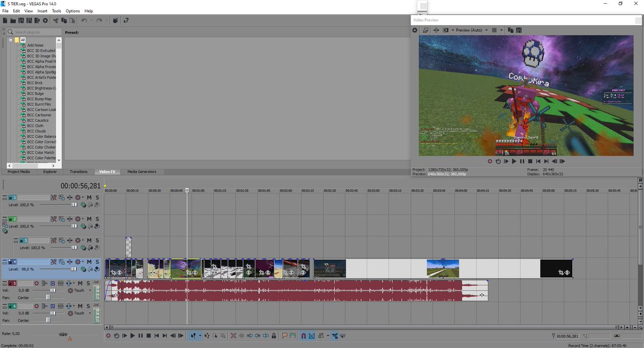
Task: Click the Insert Marker icon in timeline toolbar
Action: 285,336
